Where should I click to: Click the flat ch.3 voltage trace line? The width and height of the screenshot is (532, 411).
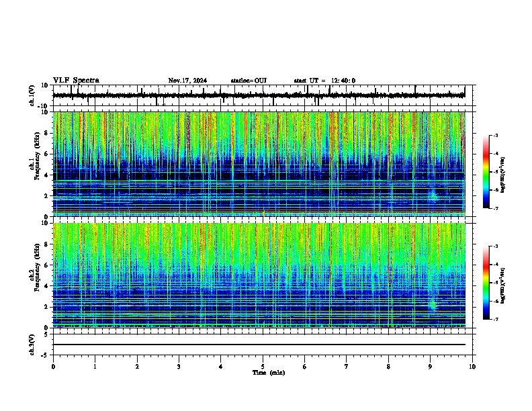(x=259, y=345)
